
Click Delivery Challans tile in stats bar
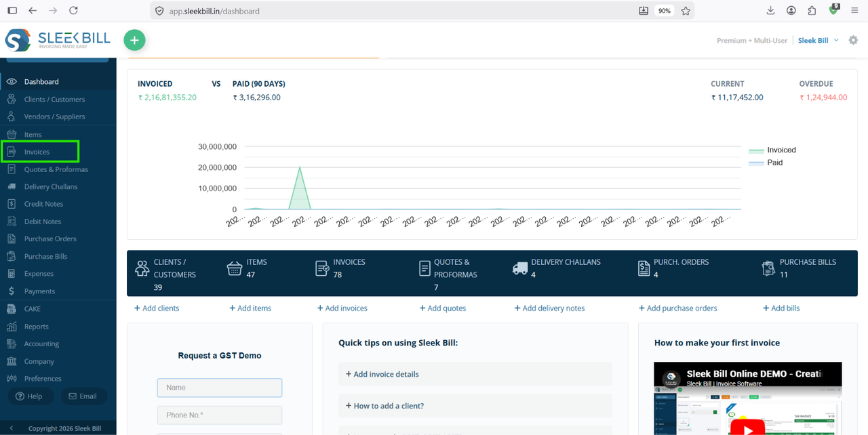[x=556, y=268]
